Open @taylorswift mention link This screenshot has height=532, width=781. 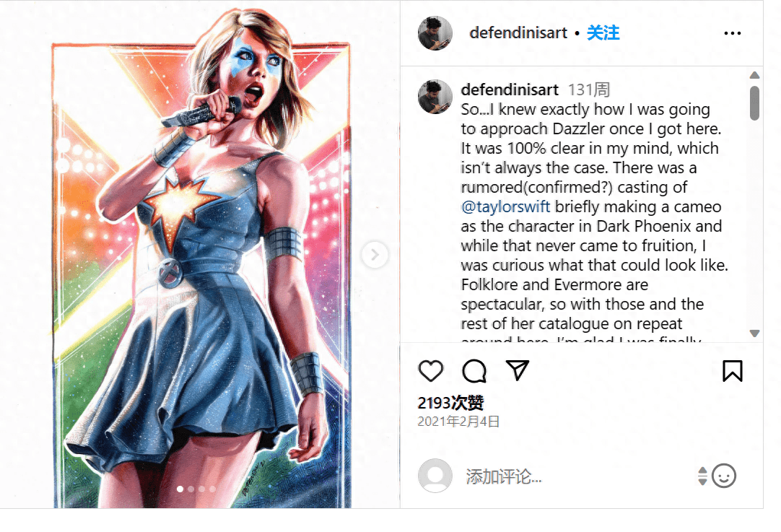point(505,206)
